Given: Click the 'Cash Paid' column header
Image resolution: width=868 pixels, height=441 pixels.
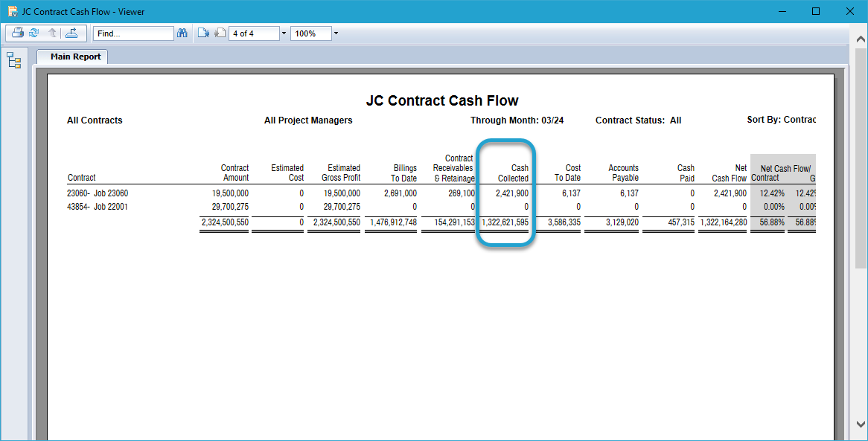Looking at the screenshot, I should pos(686,173).
